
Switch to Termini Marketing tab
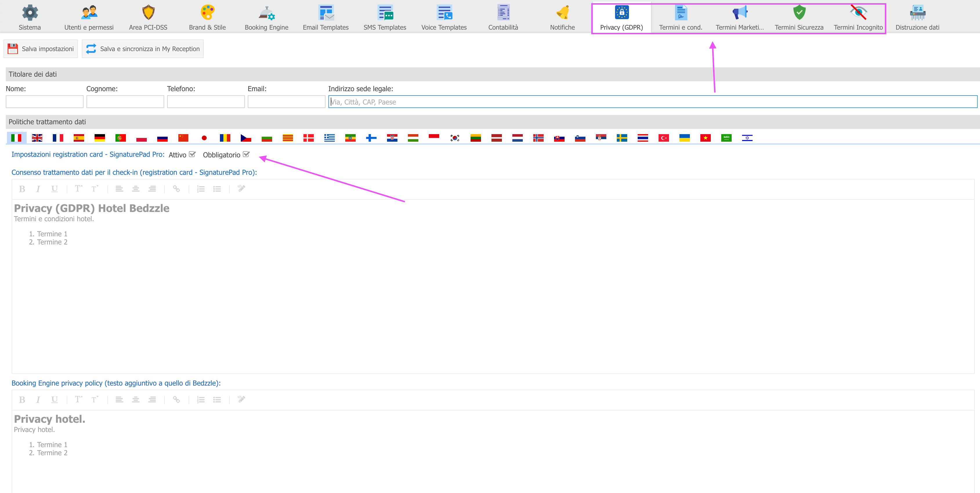tap(739, 17)
